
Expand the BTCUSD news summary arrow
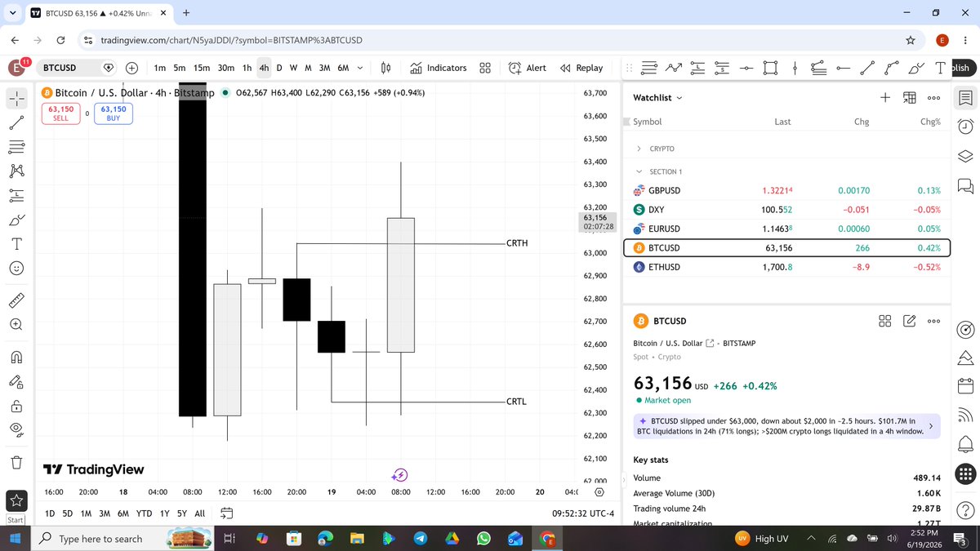(x=930, y=425)
